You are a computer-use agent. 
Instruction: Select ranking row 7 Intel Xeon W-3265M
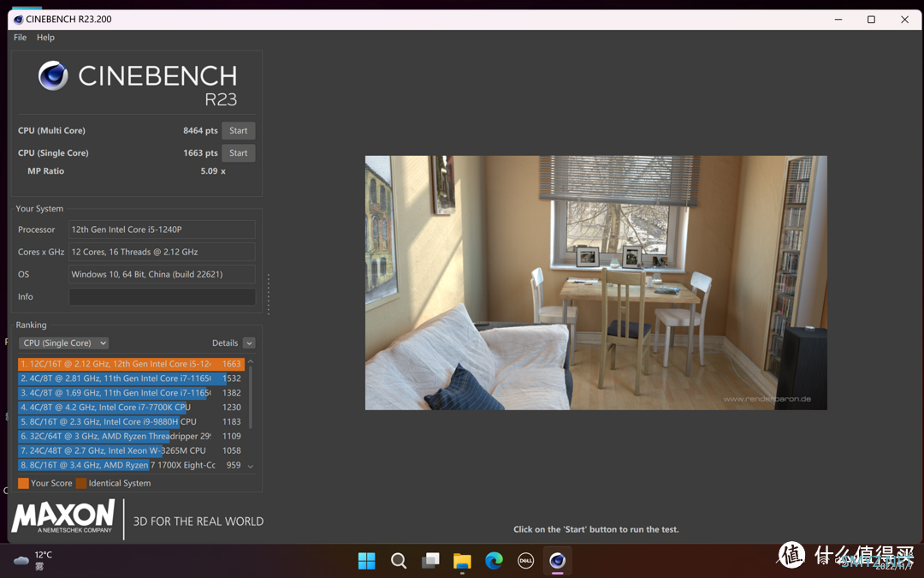pyautogui.click(x=131, y=450)
